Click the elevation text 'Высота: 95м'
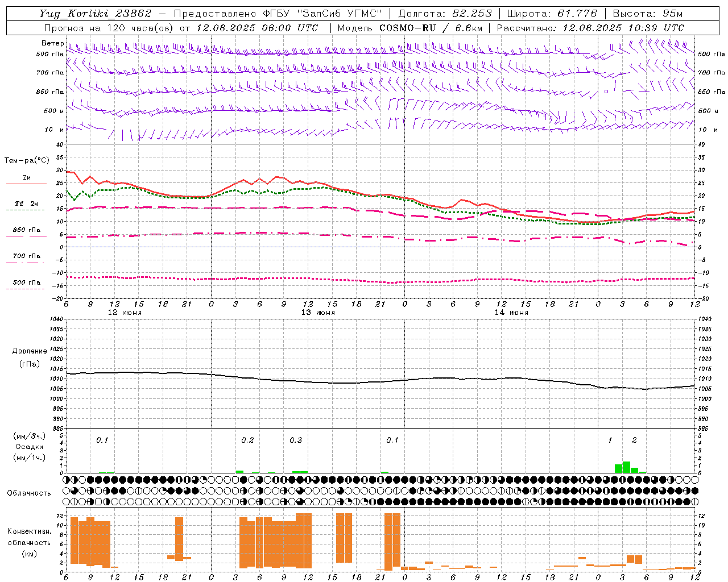This screenshot has height=582, width=728. 648,14
